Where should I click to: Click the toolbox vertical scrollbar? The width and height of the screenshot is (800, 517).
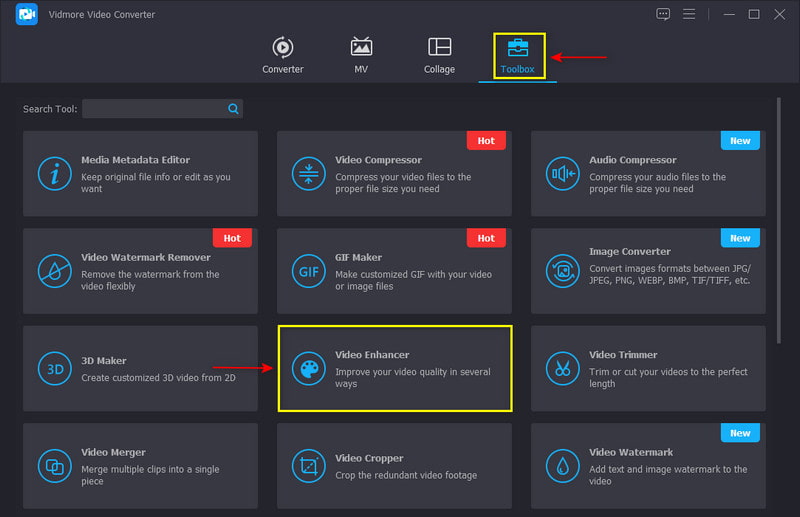(x=779, y=220)
